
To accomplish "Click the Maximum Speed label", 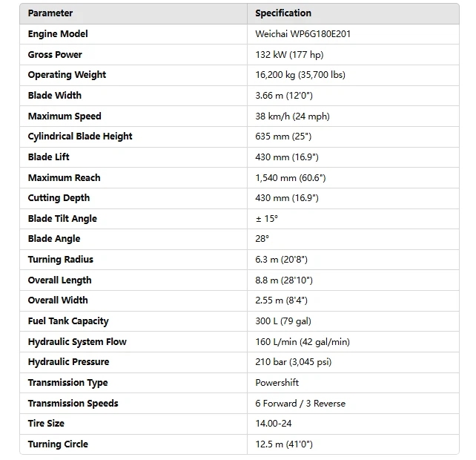I will click(x=65, y=116).
